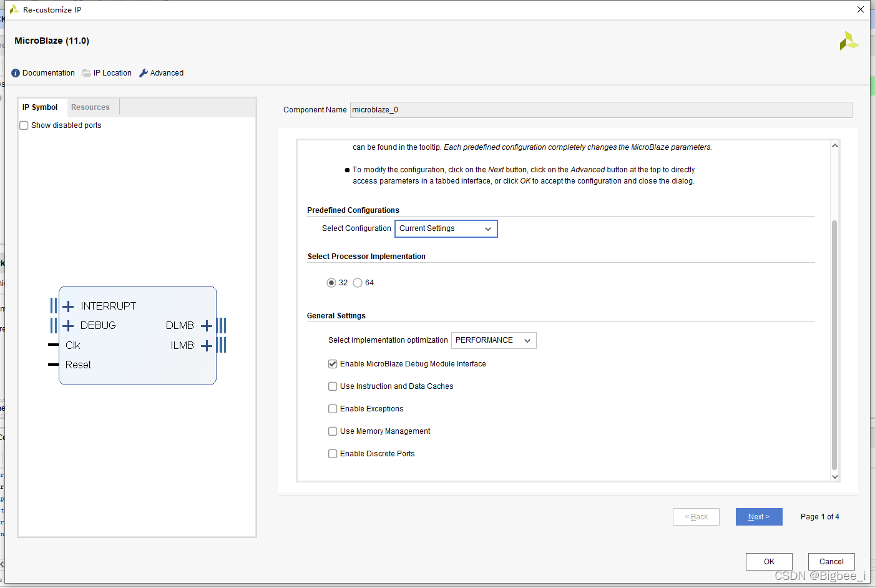This screenshot has height=588, width=875.
Task: Click the Next button
Action: point(759,517)
